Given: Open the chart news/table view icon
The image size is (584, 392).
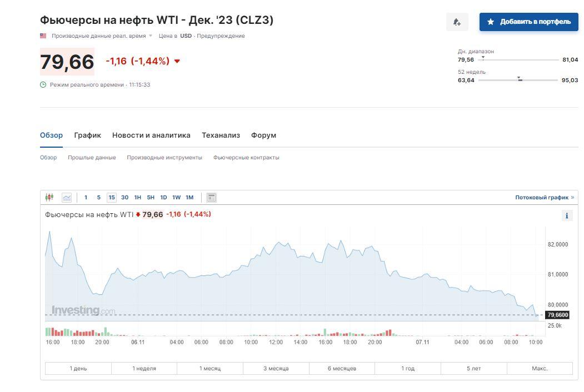Looking at the screenshot, I should (211, 198).
